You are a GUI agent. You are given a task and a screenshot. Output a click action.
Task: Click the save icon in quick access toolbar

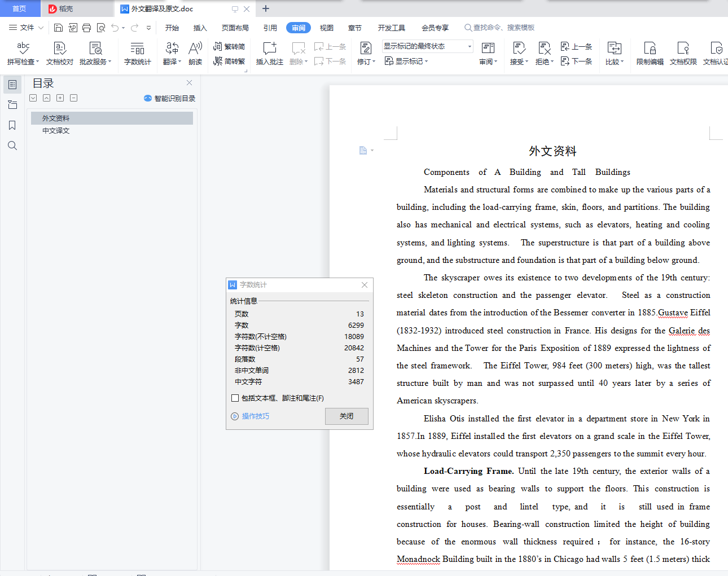pyautogui.click(x=58, y=28)
